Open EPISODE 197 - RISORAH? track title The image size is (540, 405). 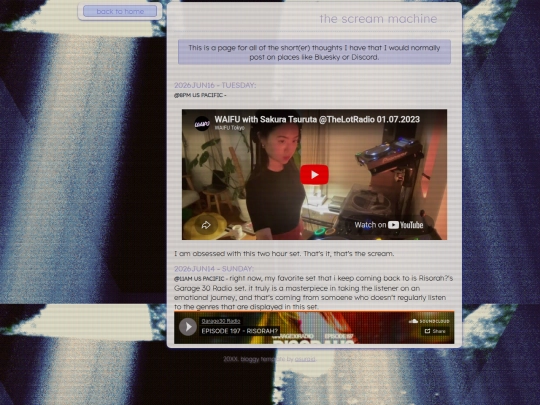point(240,331)
